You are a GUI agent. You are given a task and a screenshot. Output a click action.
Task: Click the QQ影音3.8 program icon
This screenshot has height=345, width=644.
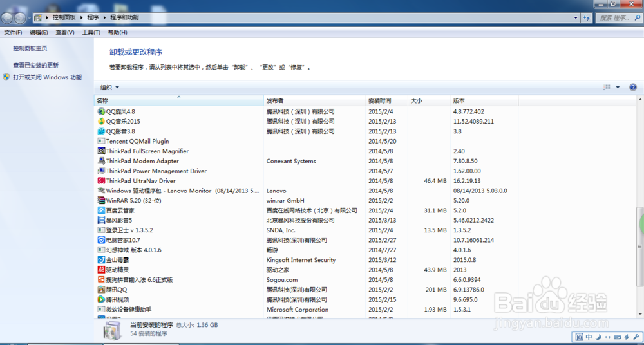click(102, 131)
